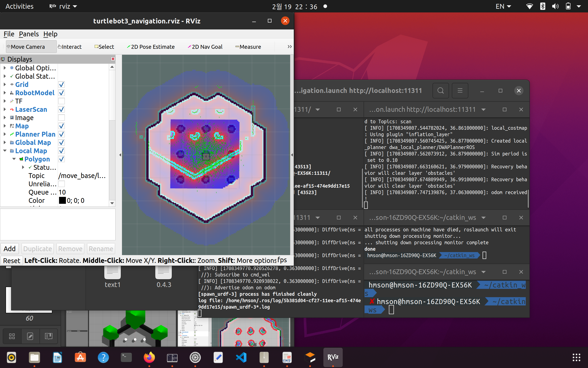The height and width of the screenshot is (368, 588).
Task: Open the RViz Help menu
Action: click(50, 34)
